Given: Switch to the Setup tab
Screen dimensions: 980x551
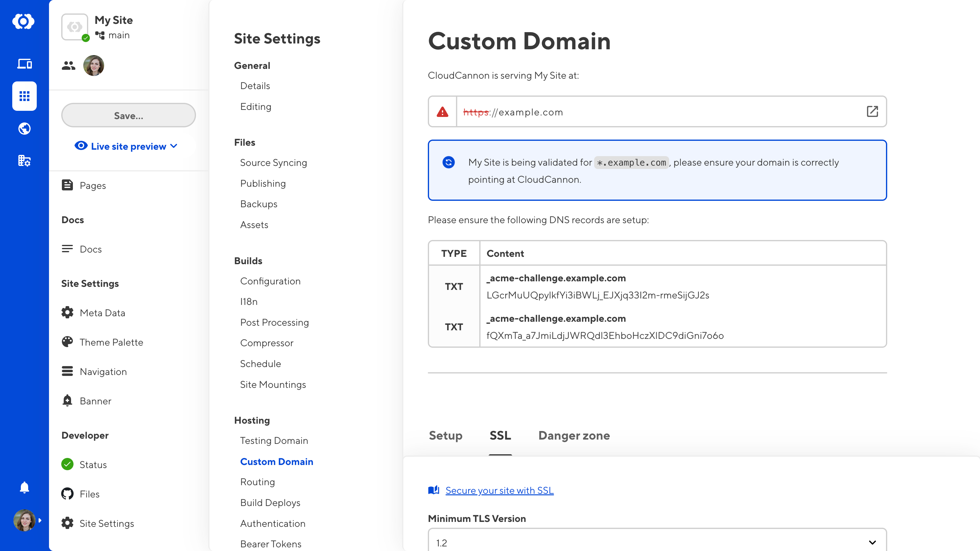Looking at the screenshot, I should point(445,435).
